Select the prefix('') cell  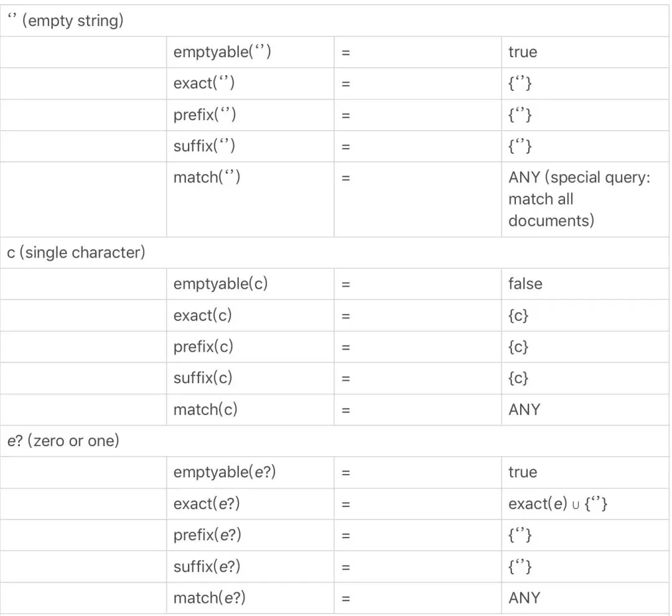click(x=205, y=115)
